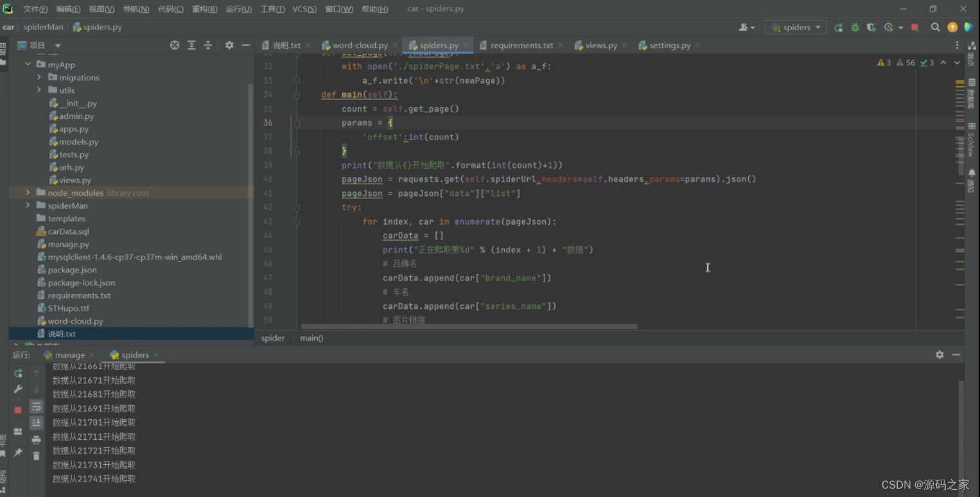Fold the main method at line 34
Viewport: 980px width, 497px height.
click(x=297, y=94)
